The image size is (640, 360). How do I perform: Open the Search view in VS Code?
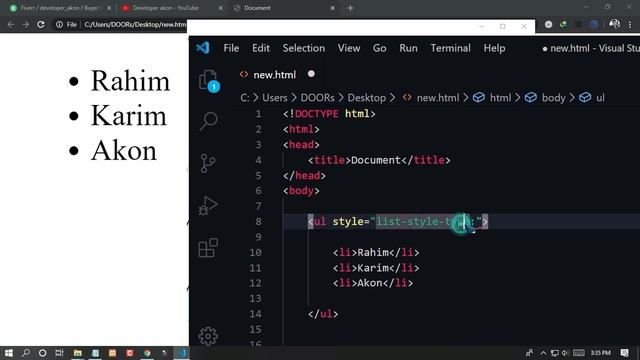click(x=209, y=121)
